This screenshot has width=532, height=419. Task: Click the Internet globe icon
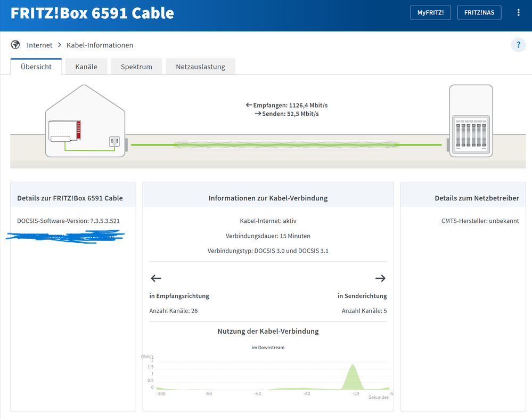pos(15,45)
